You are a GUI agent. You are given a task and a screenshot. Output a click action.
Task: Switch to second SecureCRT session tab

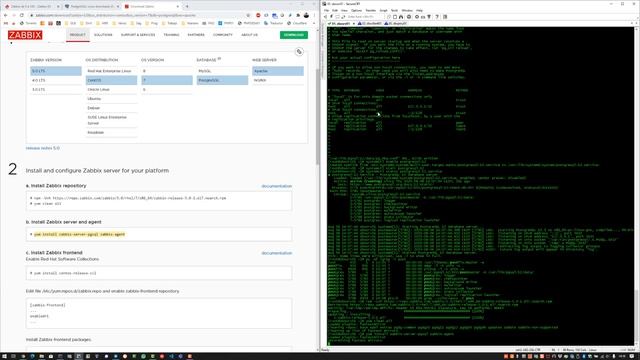tap(370, 24)
